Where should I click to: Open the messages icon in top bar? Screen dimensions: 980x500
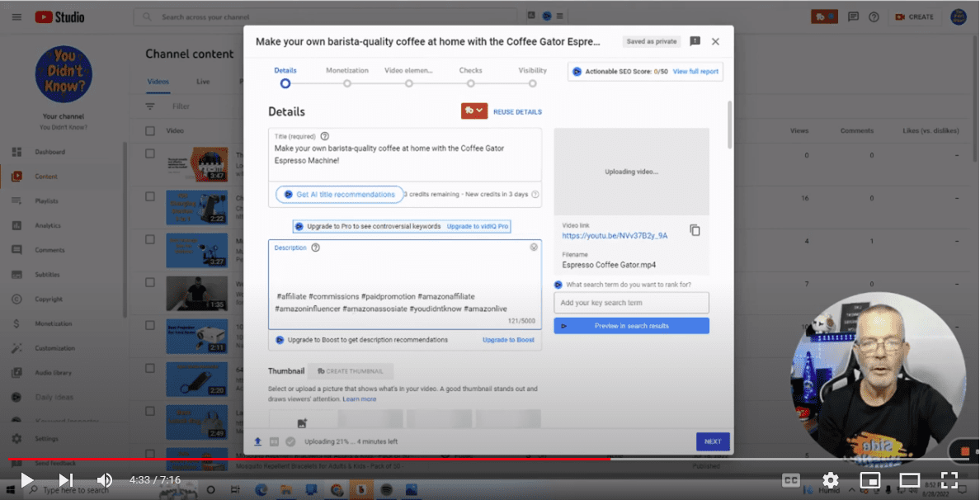click(853, 17)
